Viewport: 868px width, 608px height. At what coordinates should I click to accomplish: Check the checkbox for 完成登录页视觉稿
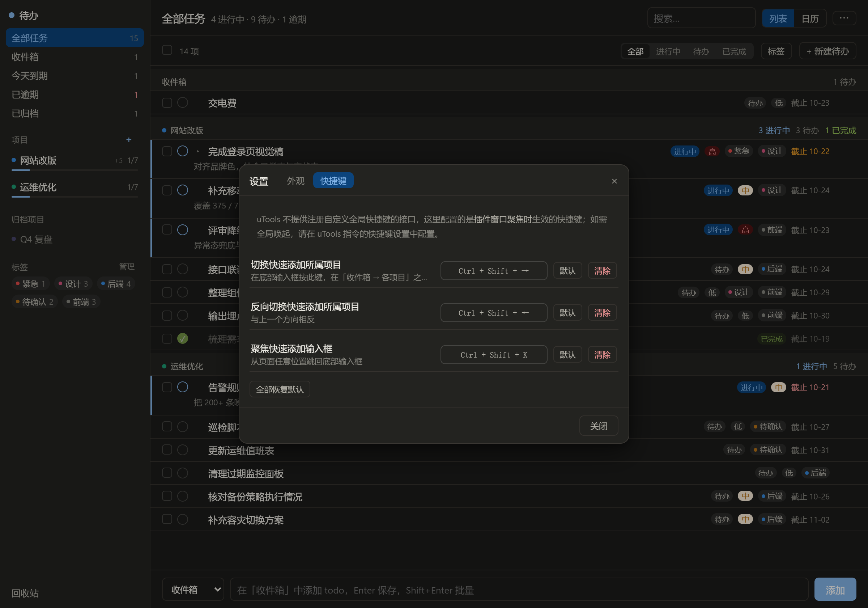[167, 151]
